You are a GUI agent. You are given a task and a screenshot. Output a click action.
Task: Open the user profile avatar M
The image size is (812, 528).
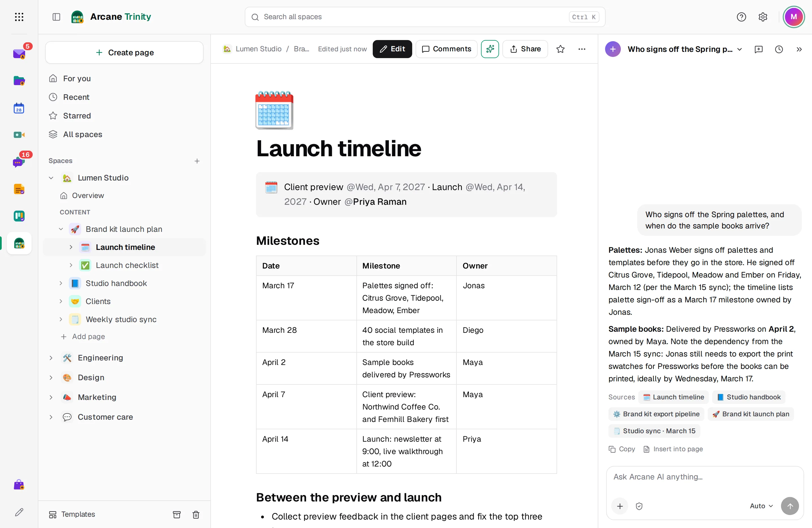coord(794,17)
